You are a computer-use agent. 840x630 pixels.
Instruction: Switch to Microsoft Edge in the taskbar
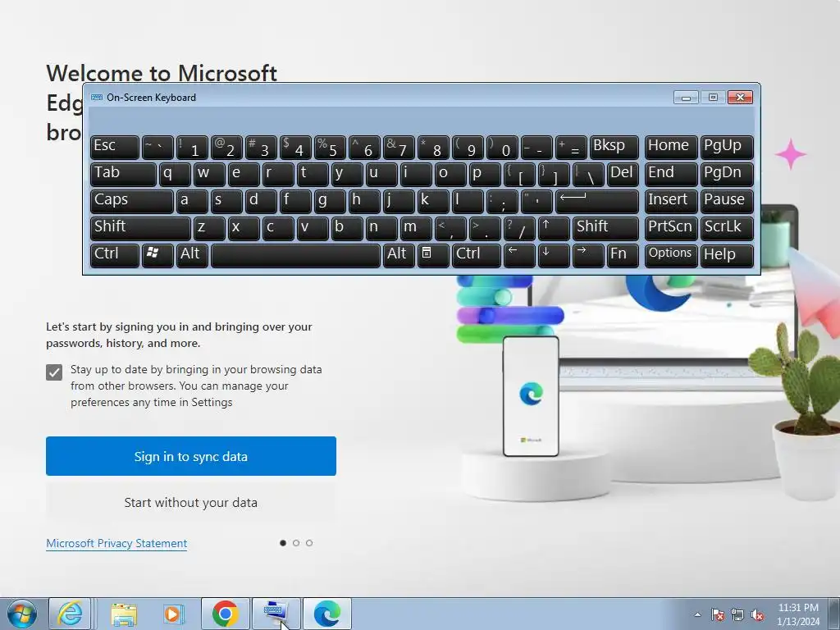pyautogui.click(x=327, y=614)
